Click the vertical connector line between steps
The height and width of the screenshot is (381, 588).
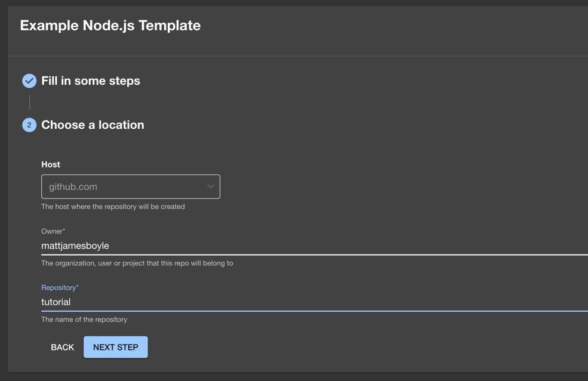(x=30, y=103)
